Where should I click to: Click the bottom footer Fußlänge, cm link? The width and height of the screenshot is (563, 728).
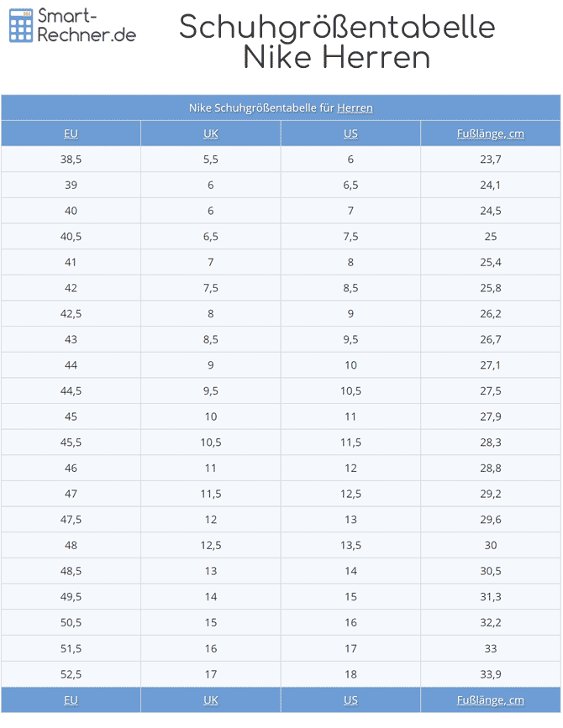click(491, 699)
